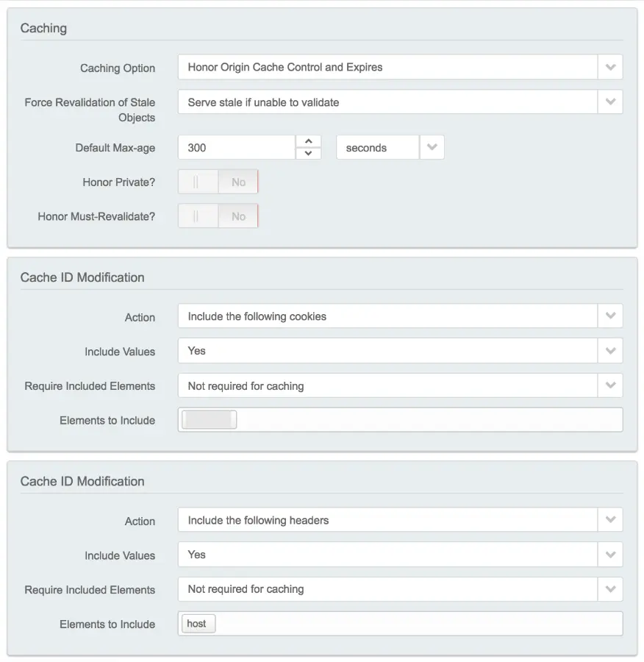The image size is (644, 662).
Task: Toggle the Honor Must-Revalidate switch
Action: pyautogui.click(x=218, y=216)
